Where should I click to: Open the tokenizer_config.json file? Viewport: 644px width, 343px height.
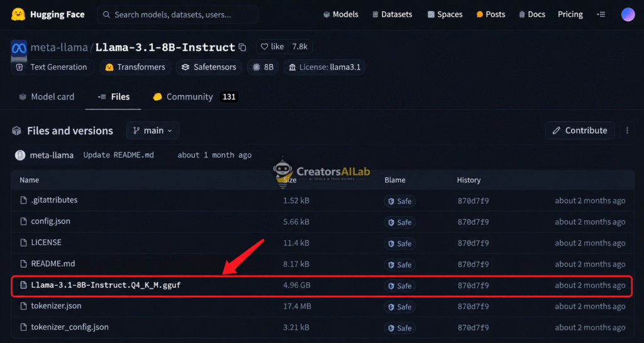[70, 327]
